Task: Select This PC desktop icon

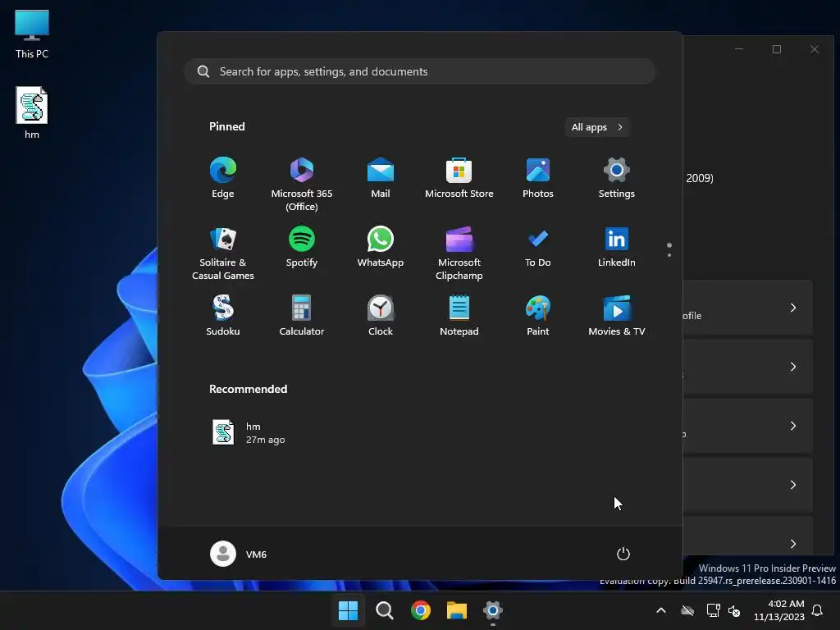Action: [32, 34]
